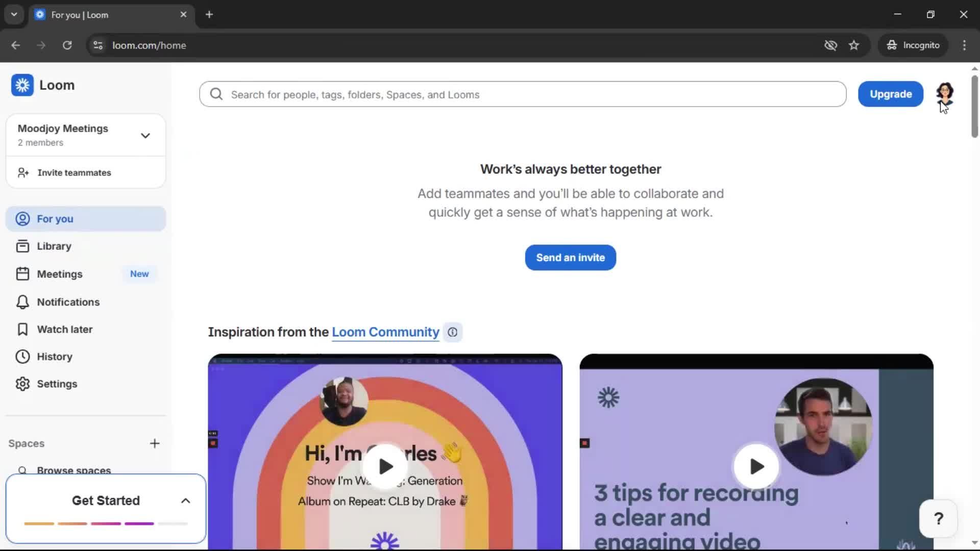View your History
Viewport: 980px width, 551px height.
point(56,356)
